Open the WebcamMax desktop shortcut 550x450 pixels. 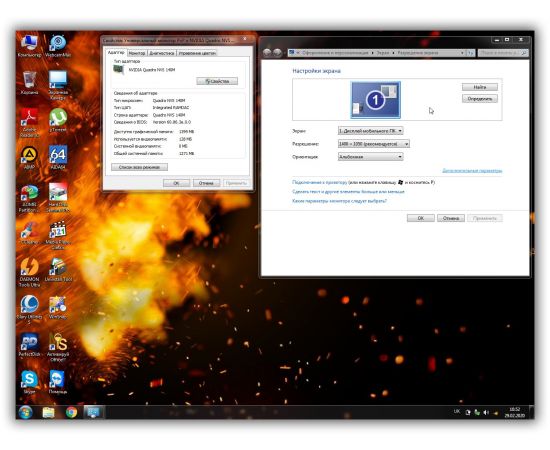[x=58, y=46]
